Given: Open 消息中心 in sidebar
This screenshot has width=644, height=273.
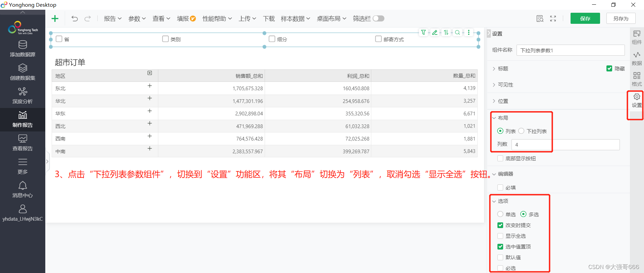Looking at the screenshot, I should pyautogui.click(x=22, y=190).
